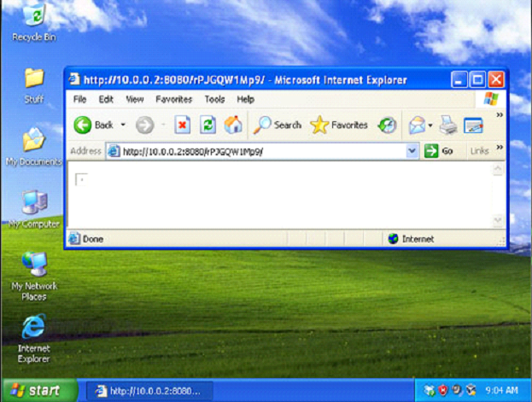Click the Windows Start button

click(x=33, y=391)
